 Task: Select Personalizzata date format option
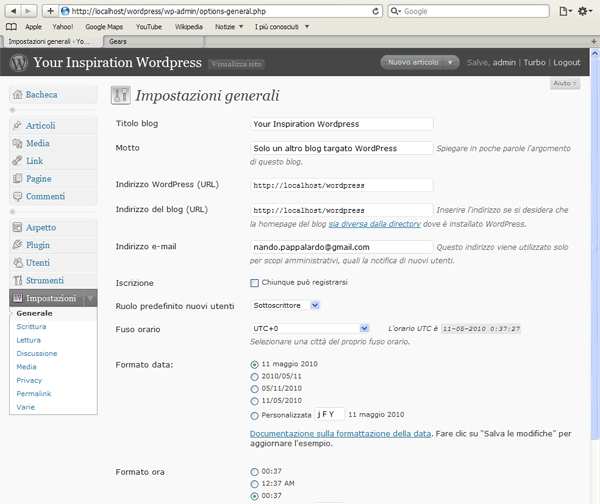click(x=254, y=416)
